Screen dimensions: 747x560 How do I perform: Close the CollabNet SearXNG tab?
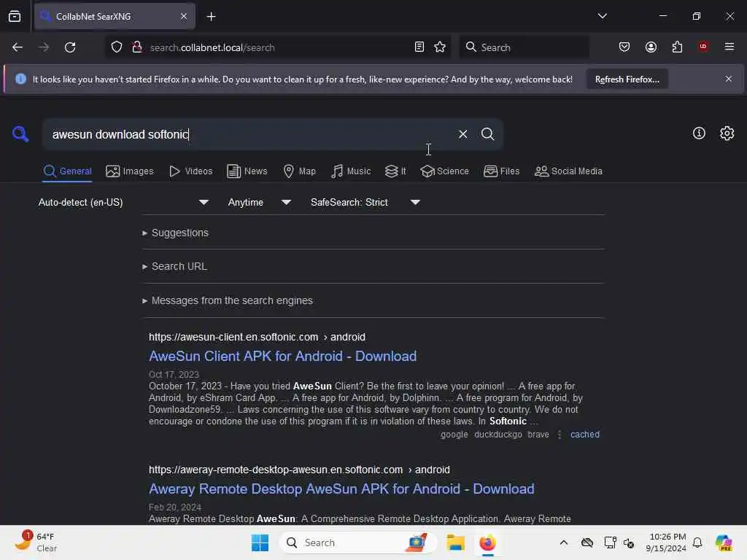(184, 17)
